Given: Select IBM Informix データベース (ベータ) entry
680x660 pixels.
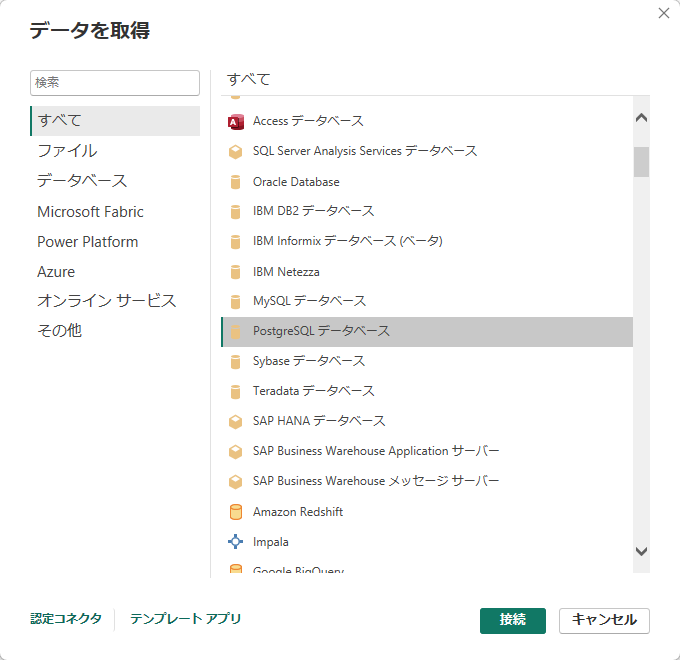Looking at the screenshot, I should pos(348,241).
